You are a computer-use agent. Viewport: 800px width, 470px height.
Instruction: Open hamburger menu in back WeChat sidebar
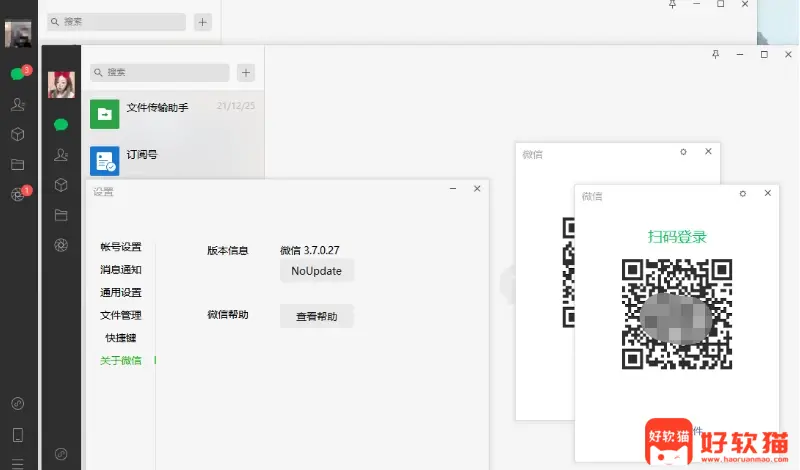pos(18,463)
